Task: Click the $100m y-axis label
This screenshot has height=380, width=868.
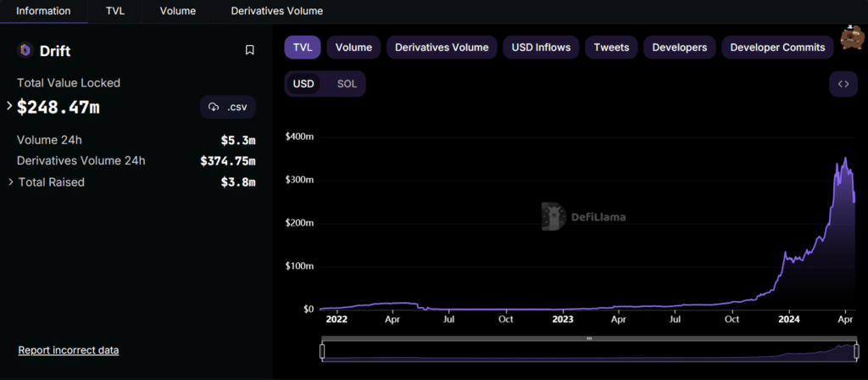Action: [x=299, y=266]
